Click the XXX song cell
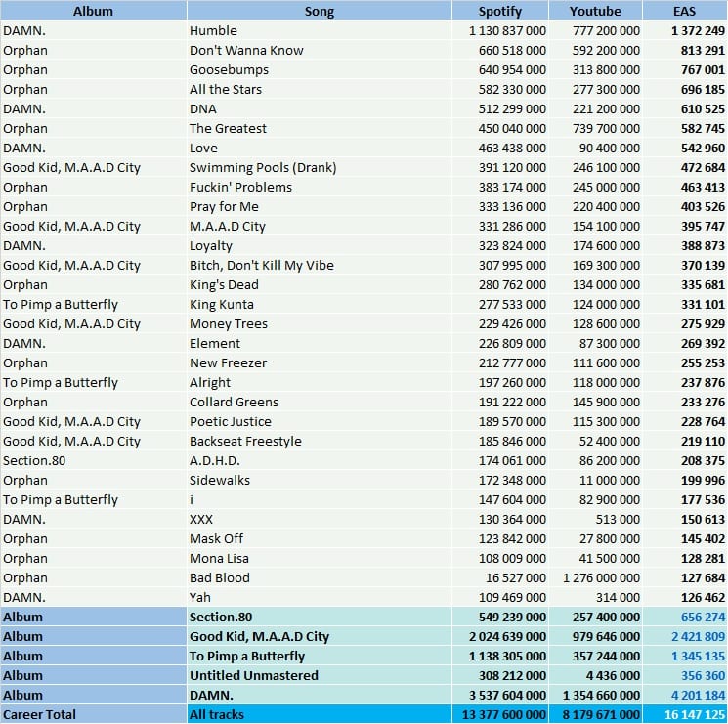This screenshot has width=728, height=724. point(319,519)
